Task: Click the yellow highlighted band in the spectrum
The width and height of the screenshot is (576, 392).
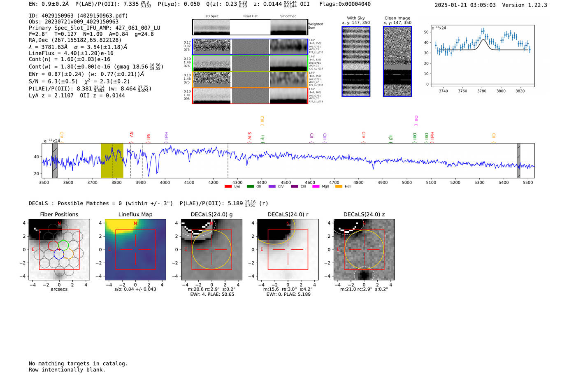Action: point(112,160)
